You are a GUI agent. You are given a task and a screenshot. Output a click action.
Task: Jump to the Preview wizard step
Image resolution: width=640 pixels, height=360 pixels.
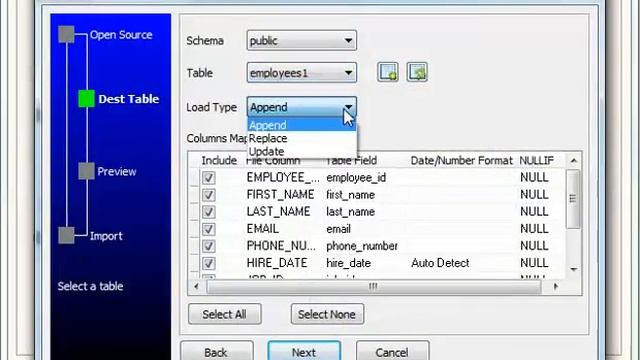(116, 171)
